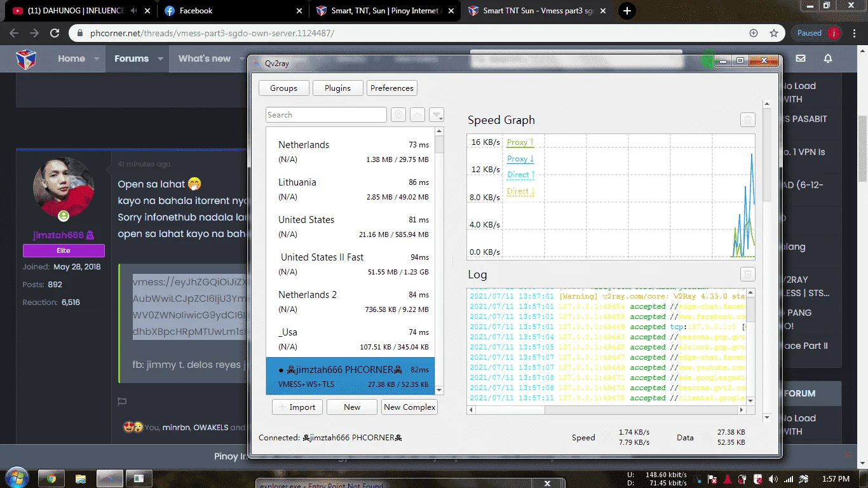Switch to the DAHUNOG YouTube tab
The height and width of the screenshot is (488, 868).
coord(76,11)
